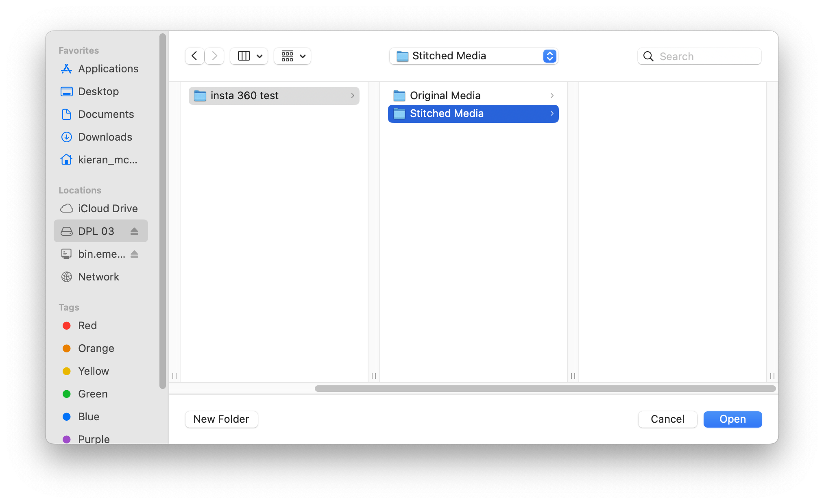
Task: Select the Stitched Media folder row
Action: tap(473, 113)
